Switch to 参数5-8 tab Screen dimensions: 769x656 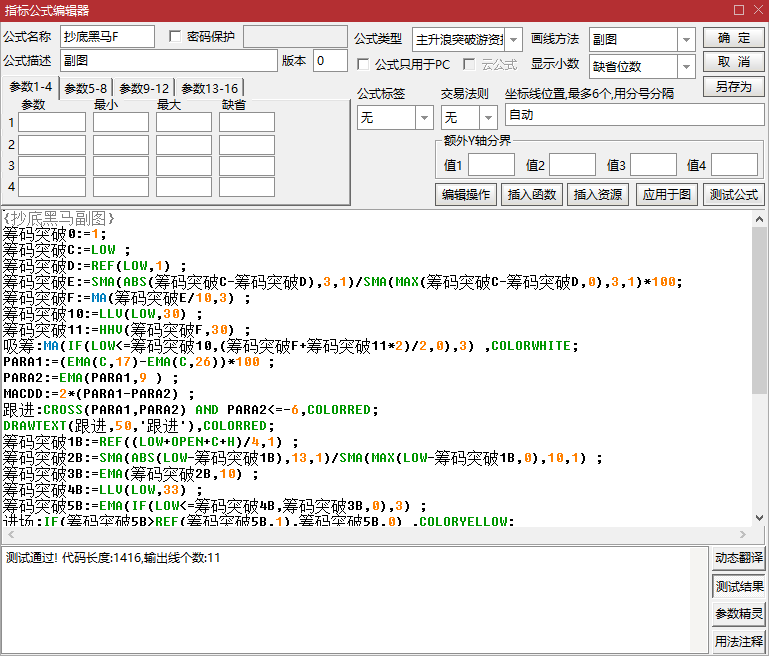point(86,88)
